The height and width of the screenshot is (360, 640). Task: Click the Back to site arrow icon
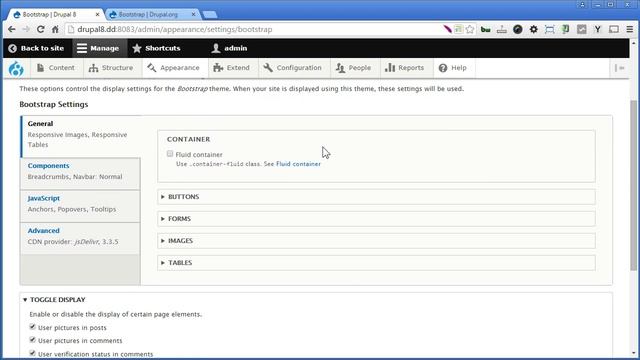(x=12, y=48)
